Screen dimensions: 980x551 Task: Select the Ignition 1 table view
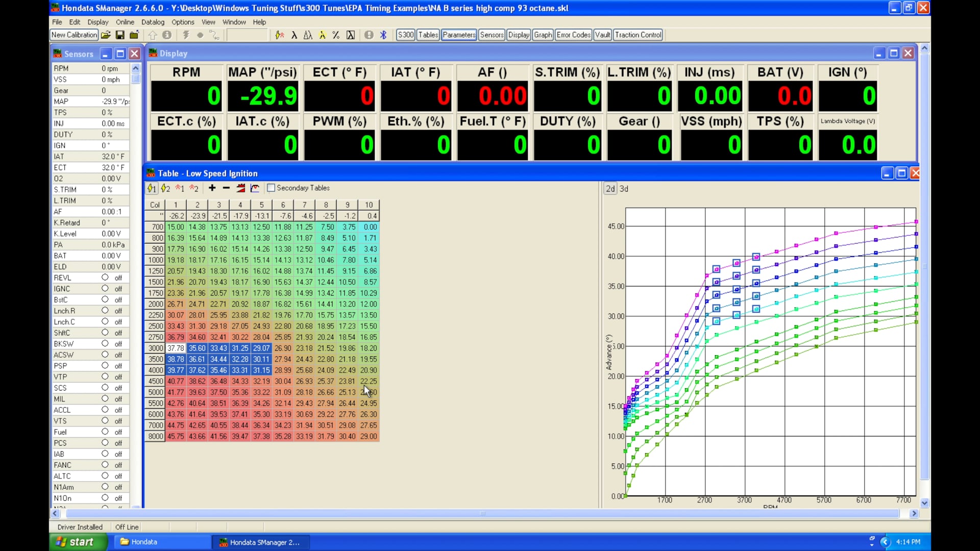(x=152, y=188)
